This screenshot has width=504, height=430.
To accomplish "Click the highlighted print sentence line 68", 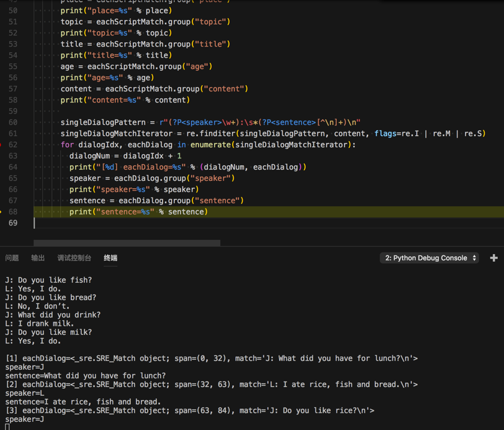I will coord(138,212).
